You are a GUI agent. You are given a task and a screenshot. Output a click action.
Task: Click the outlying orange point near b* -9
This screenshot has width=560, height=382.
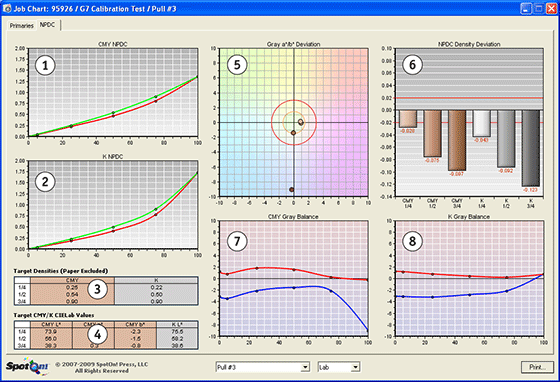click(292, 190)
